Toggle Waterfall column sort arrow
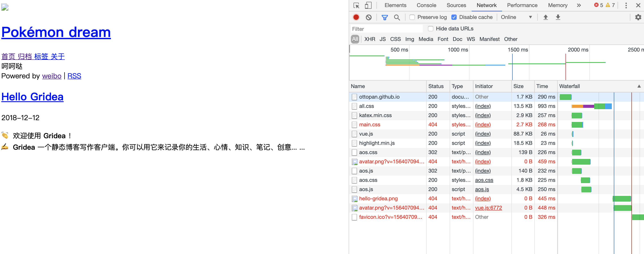Viewport: 644px width, 254px height. (x=639, y=87)
